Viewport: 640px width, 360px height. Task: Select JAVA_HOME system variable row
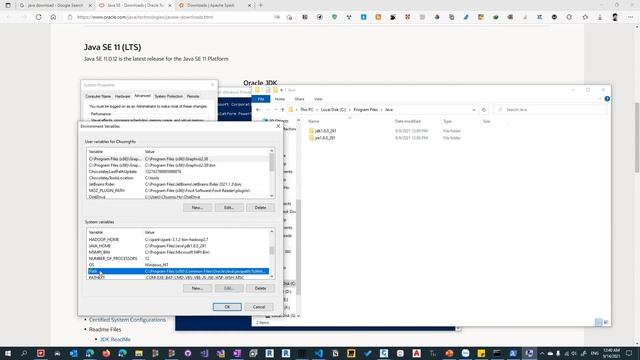click(x=178, y=246)
